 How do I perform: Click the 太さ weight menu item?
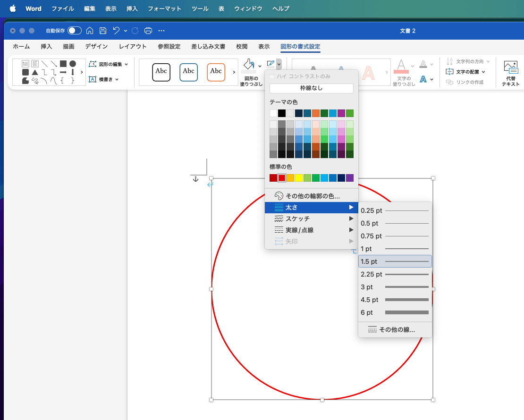[x=312, y=208]
